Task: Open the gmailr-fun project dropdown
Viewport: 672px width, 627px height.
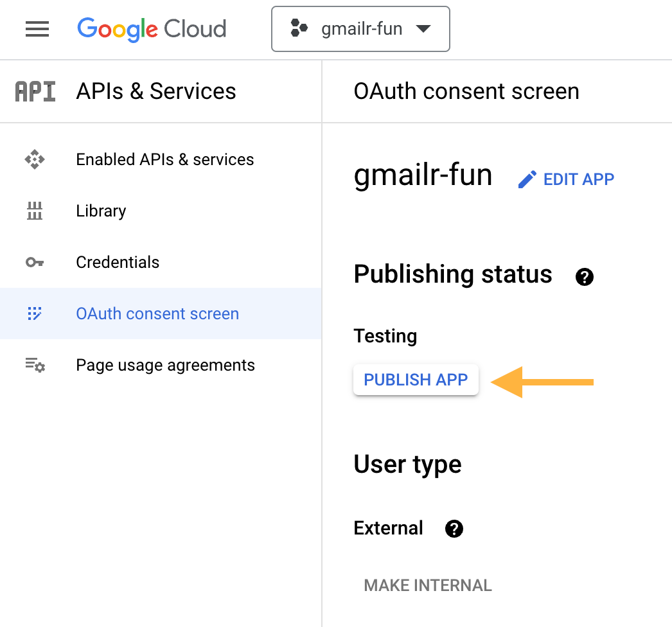Action: click(360, 28)
